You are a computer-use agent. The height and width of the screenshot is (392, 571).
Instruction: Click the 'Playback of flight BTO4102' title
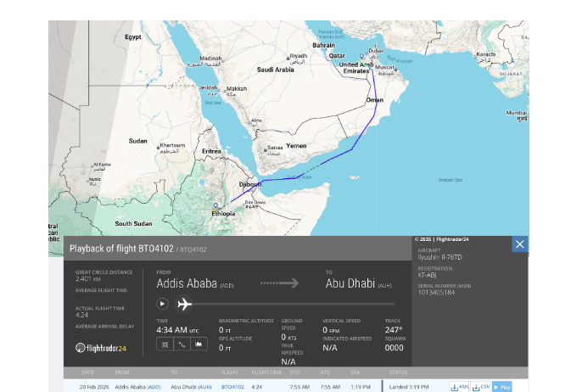(121, 249)
